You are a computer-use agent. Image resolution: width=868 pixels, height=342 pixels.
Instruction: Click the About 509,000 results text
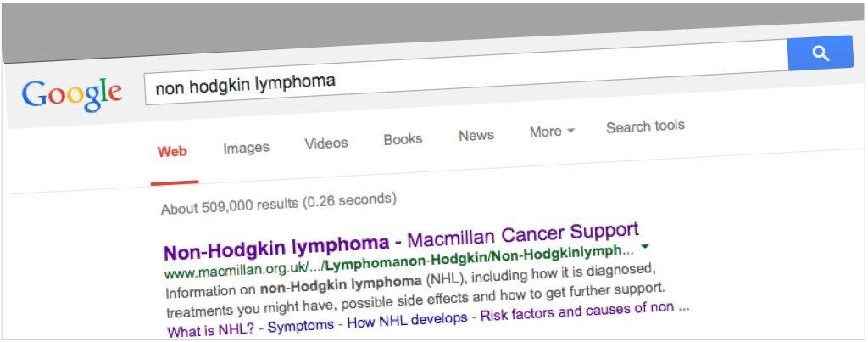(278, 203)
